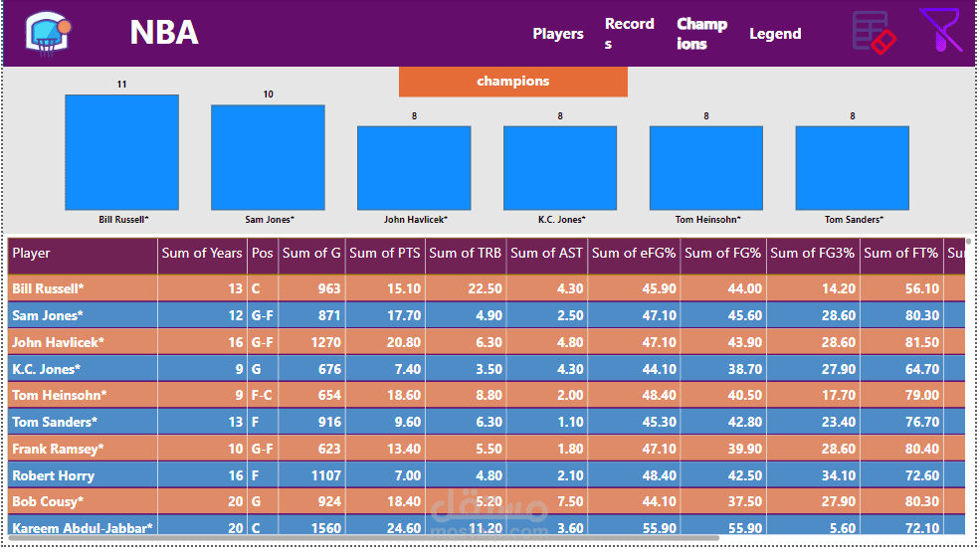
Task: Select the Sam Jones* bar in chart
Action: pyautogui.click(x=268, y=157)
